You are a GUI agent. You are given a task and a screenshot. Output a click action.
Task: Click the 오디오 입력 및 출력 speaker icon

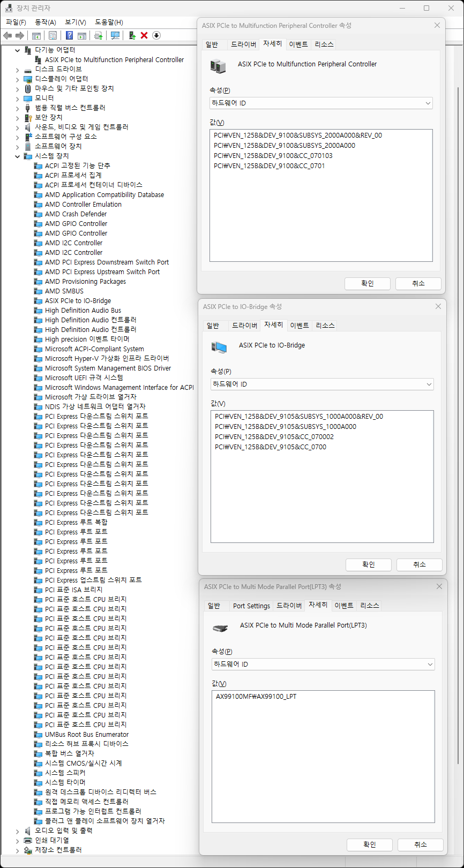28,831
